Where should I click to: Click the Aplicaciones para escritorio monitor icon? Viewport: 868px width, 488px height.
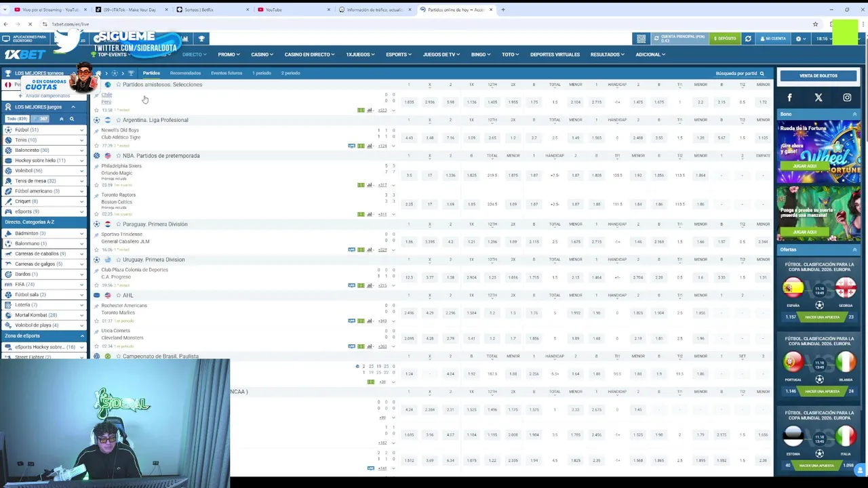click(x=6, y=39)
